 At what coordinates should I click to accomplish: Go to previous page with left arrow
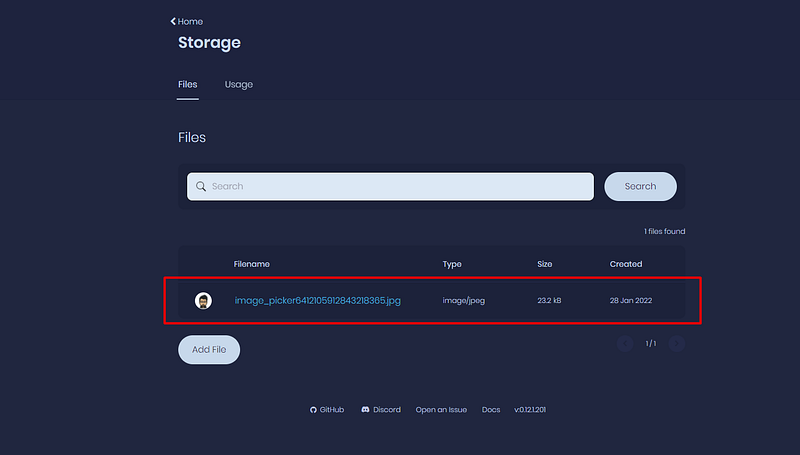[x=625, y=344]
